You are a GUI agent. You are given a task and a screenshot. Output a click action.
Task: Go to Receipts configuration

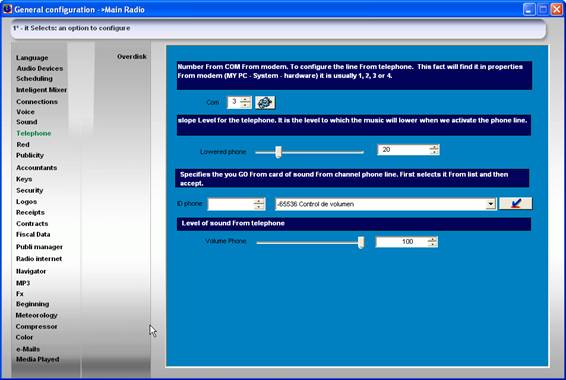point(30,213)
